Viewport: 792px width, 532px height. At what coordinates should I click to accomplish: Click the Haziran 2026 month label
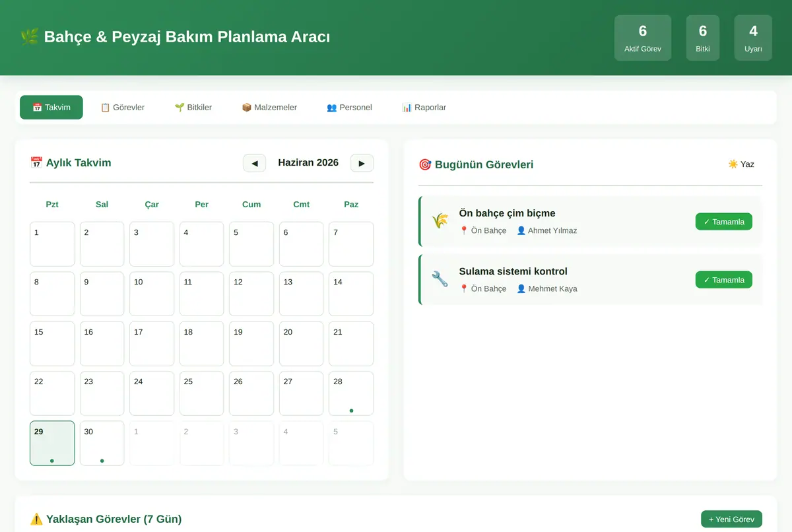coord(308,162)
